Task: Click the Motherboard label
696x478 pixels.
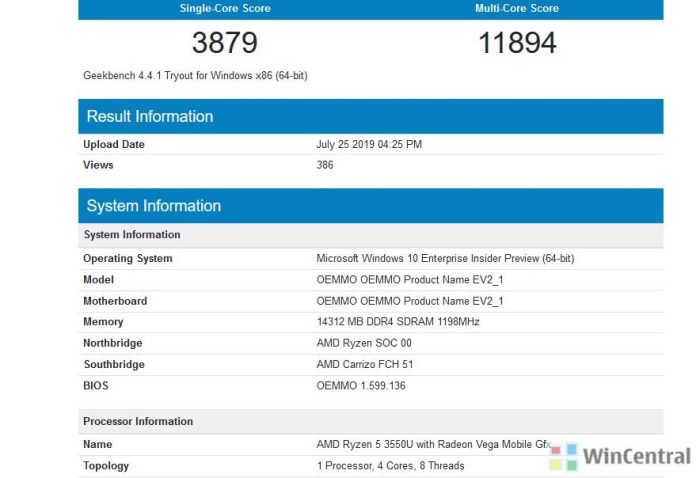Action: pos(115,301)
